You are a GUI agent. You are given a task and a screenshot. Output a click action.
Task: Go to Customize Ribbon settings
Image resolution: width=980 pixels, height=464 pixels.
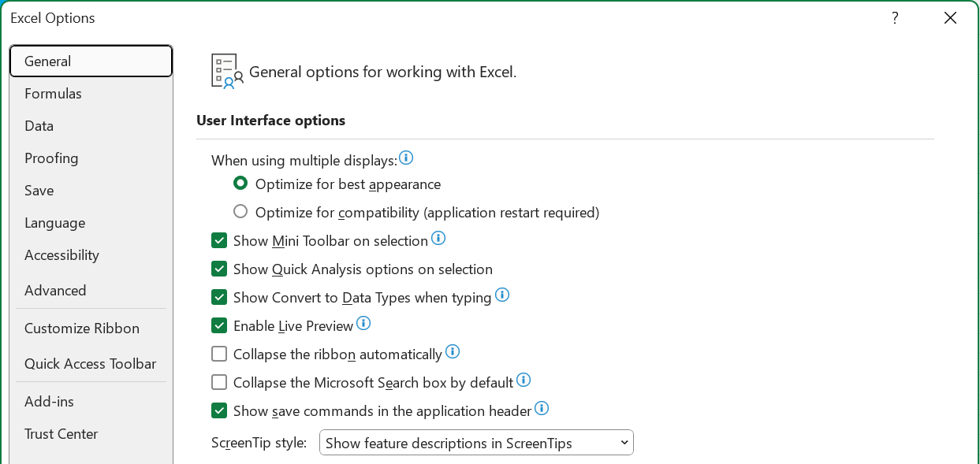coord(82,329)
